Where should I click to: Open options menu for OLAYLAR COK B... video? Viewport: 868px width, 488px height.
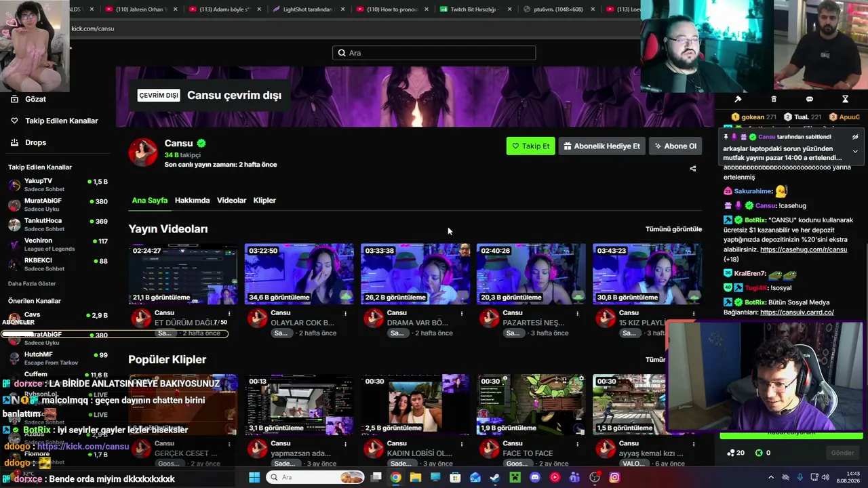pyautogui.click(x=345, y=313)
